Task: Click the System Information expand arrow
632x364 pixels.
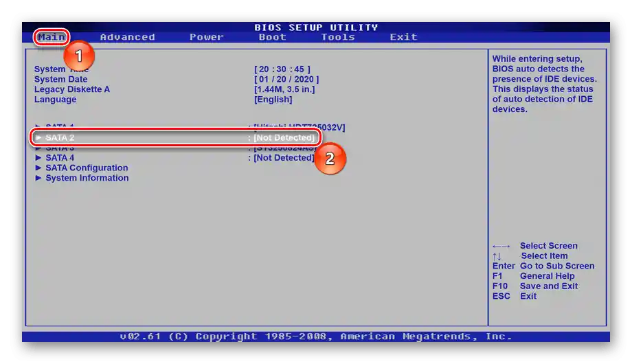Action: (38, 178)
